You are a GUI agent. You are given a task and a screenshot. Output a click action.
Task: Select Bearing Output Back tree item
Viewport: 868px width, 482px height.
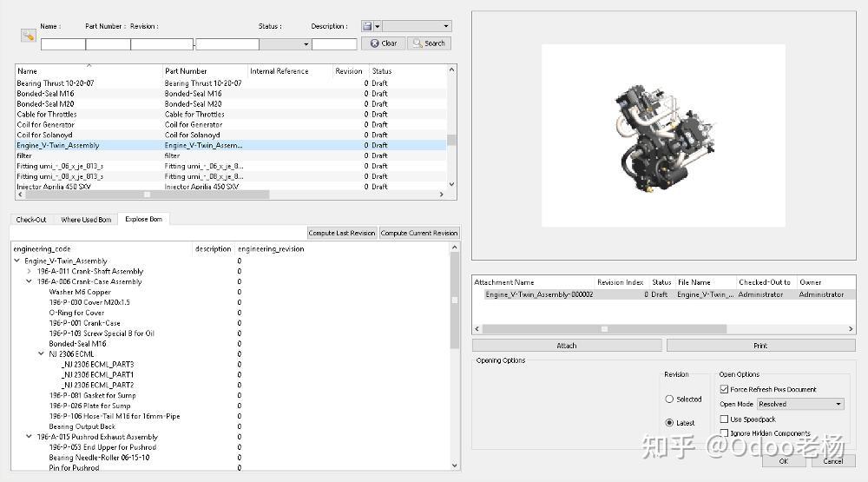(x=82, y=426)
